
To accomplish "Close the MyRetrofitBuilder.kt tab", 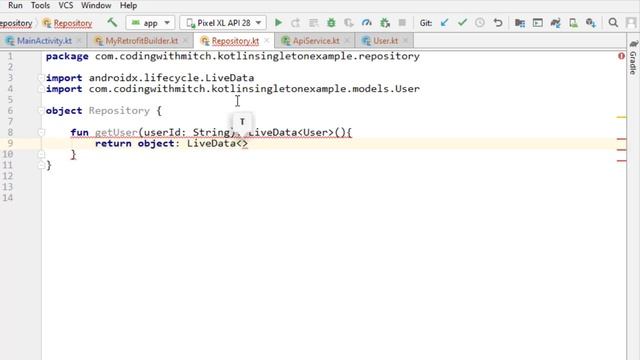I will click(185, 40).
